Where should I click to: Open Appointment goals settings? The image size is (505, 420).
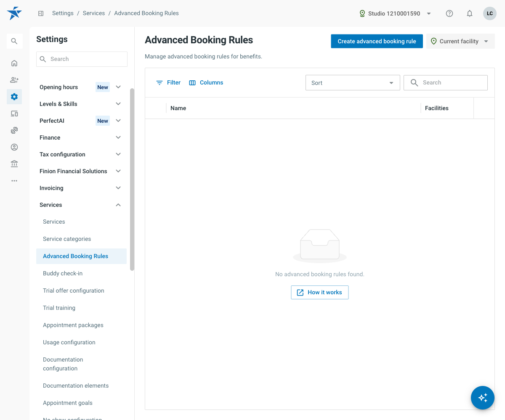(x=81, y=403)
